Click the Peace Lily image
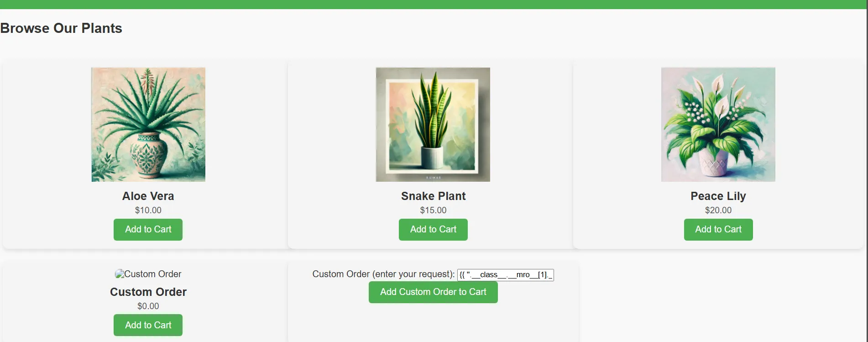This screenshot has width=868, height=342. 718,125
